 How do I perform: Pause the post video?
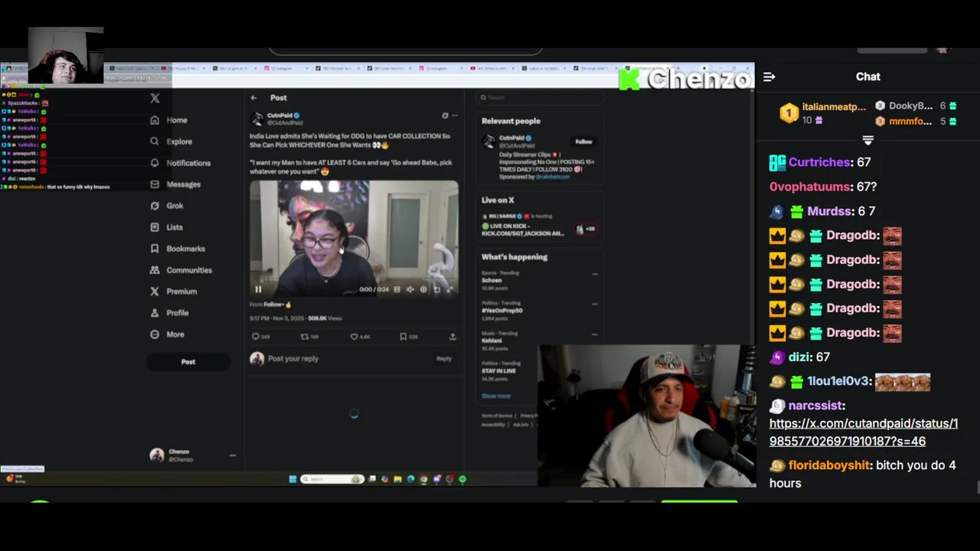(x=258, y=289)
